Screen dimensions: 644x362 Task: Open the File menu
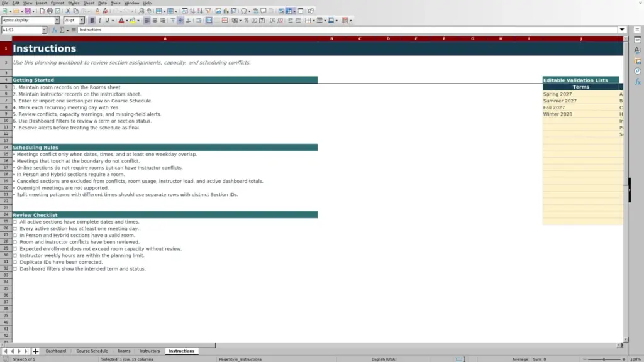(x=5, y=3)
